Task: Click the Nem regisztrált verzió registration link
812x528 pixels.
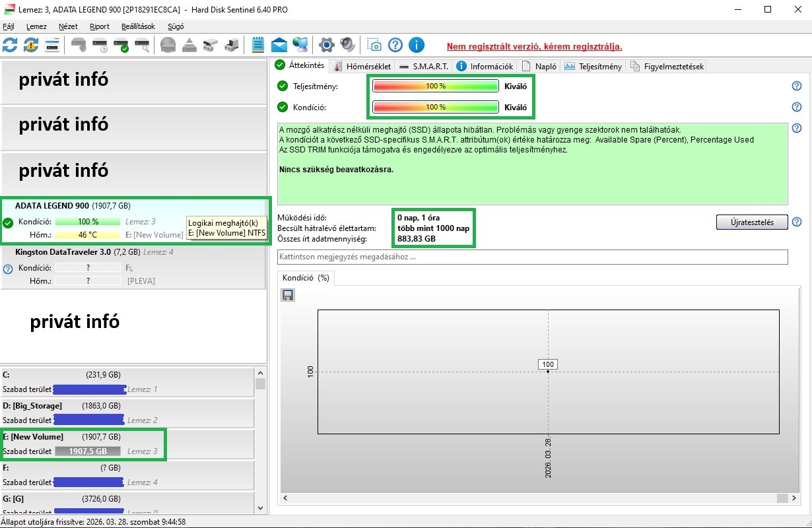Action: [534, 46]
